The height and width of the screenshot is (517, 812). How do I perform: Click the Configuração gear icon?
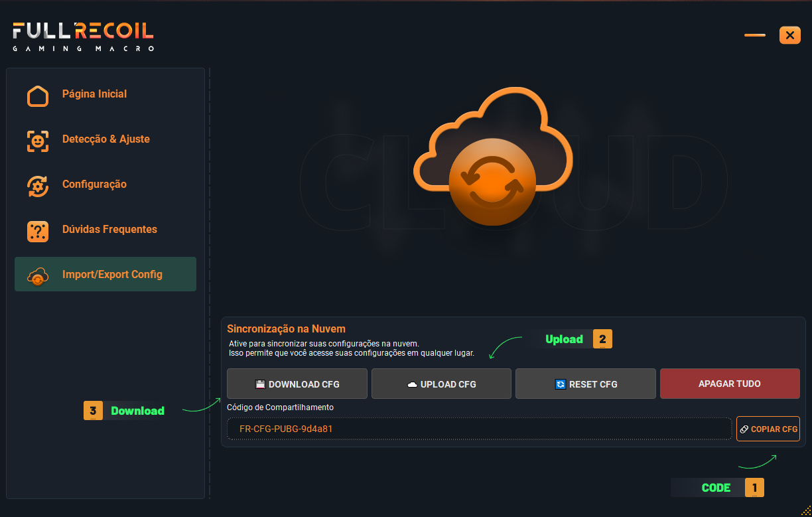(x=38, y=186)
